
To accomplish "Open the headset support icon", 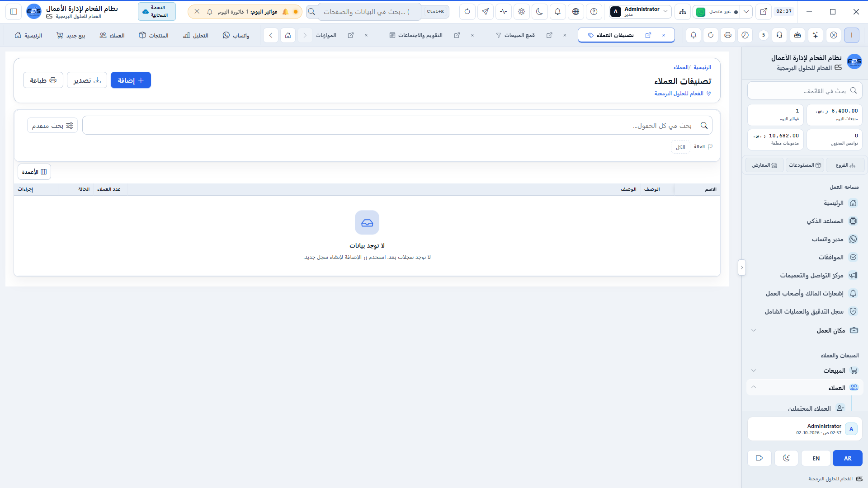I will 779,35.
